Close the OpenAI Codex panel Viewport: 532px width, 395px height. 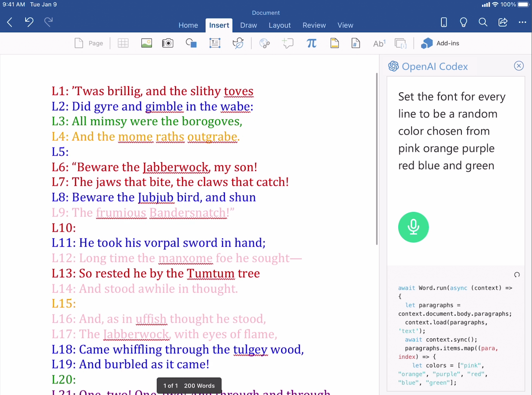(x=519, y=66)
